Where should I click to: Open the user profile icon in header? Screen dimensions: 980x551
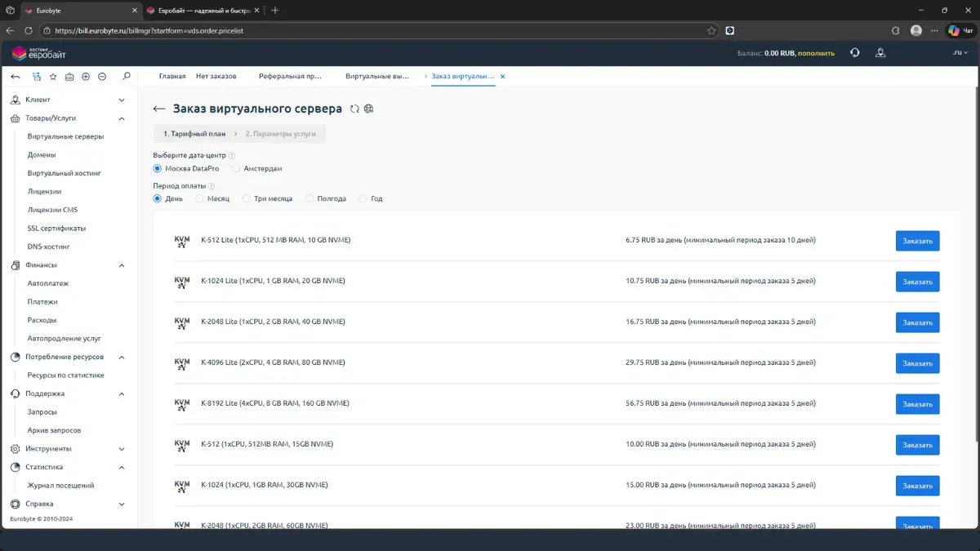880,53
